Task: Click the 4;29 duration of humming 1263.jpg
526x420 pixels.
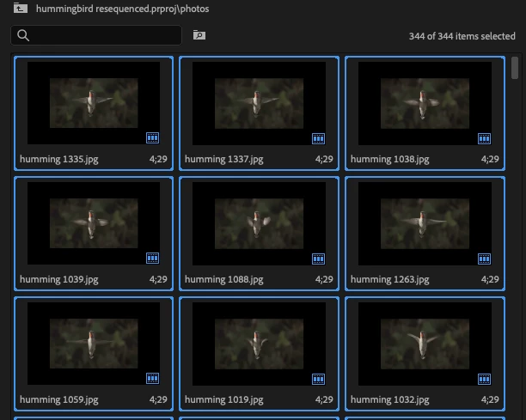Action: click(x=490, y=279)
